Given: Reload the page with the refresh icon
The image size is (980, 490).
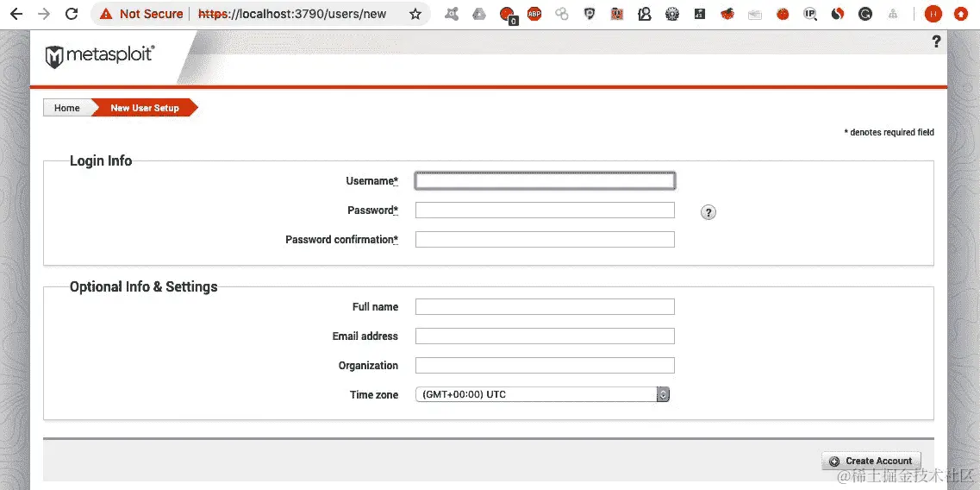Looking at the screenshot, I should coord(72,14).
